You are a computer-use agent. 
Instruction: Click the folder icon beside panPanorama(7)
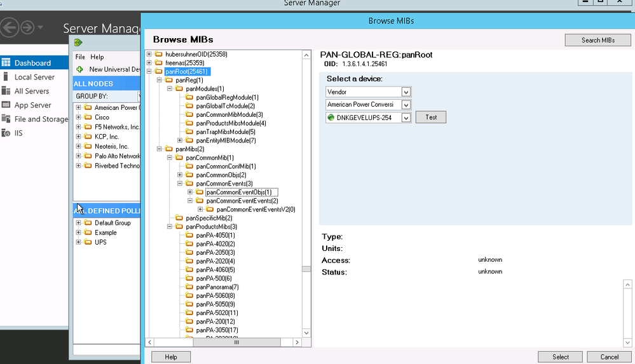[x=190, y=287]
